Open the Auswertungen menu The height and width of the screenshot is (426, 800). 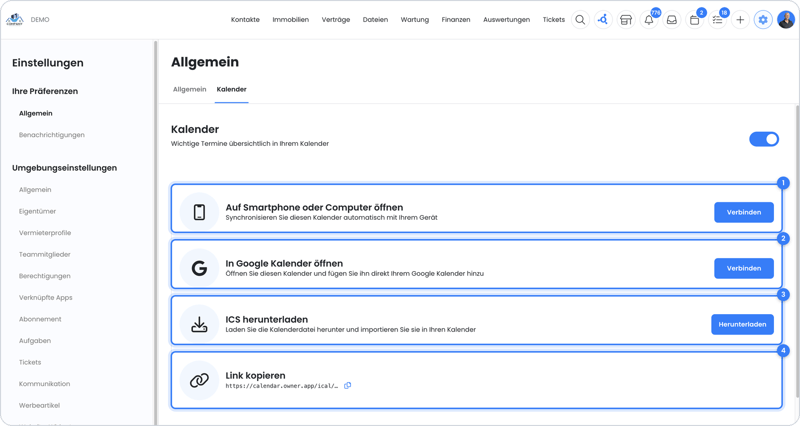pos(506,20)
